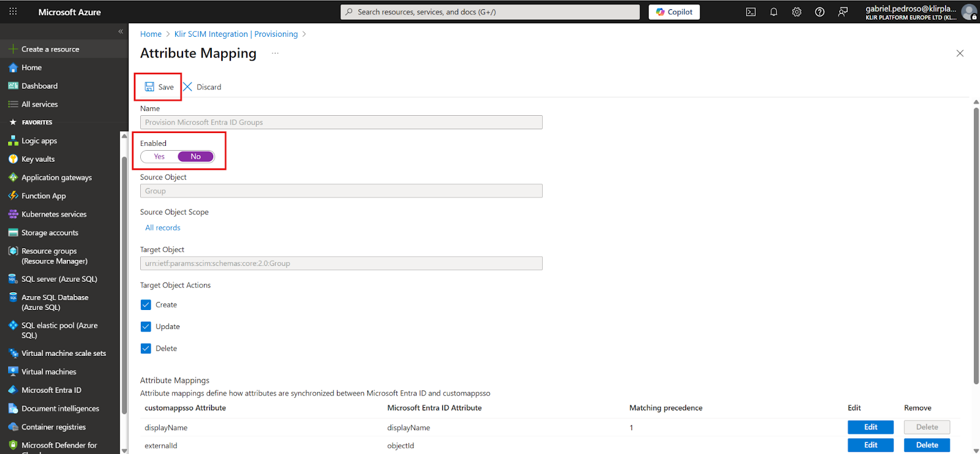Open the account menu for gabriel.pedroso
Screen dimensions: 980x454
(x=919, y=12)
